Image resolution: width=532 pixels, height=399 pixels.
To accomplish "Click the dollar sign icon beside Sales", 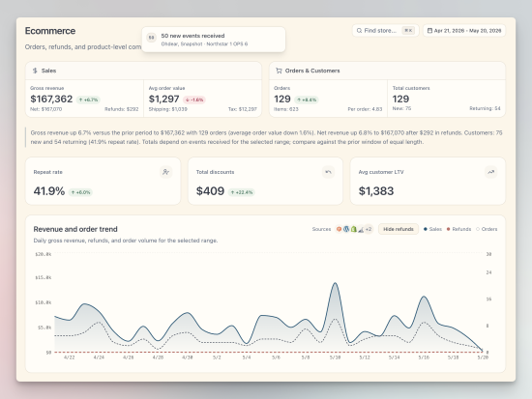I will 35,71.
